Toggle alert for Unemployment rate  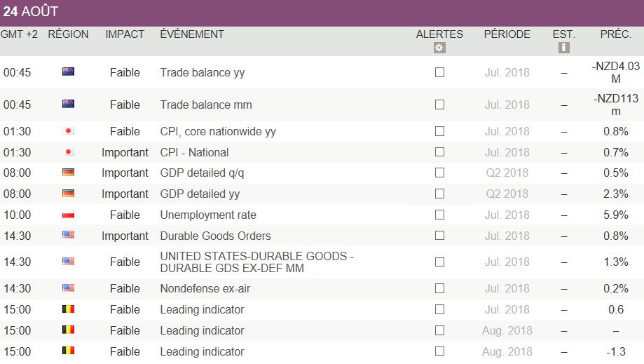coord(439,215)
